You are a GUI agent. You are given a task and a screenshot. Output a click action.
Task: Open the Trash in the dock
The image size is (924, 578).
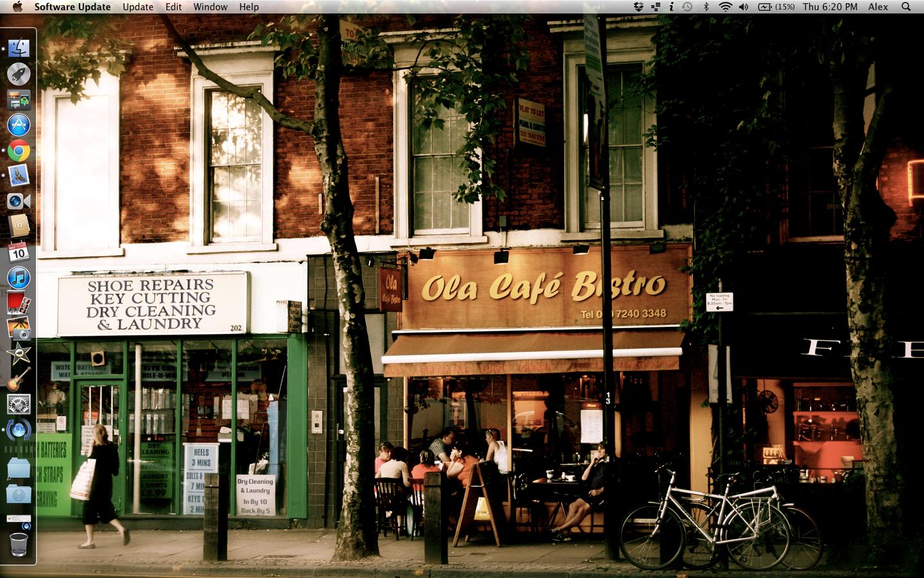[19, 545]
